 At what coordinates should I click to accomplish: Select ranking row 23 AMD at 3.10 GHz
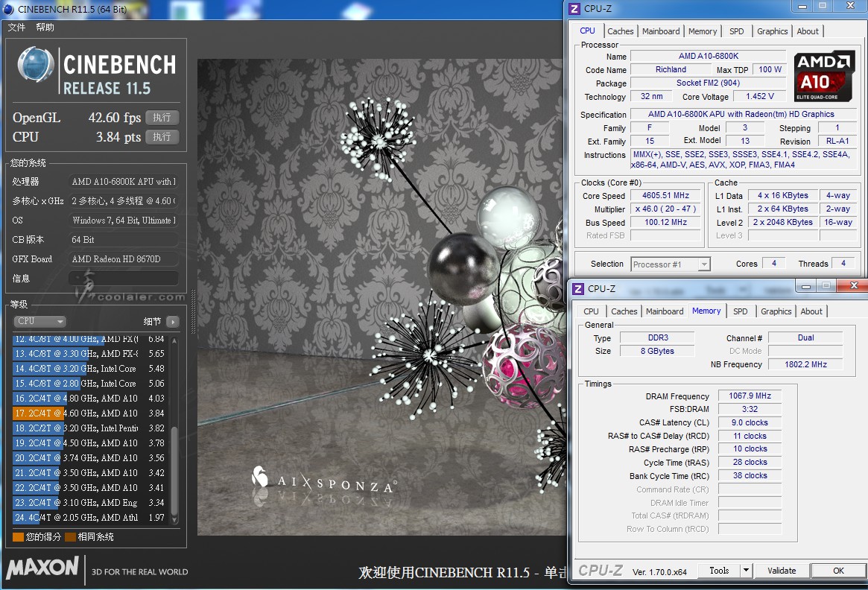89,503
